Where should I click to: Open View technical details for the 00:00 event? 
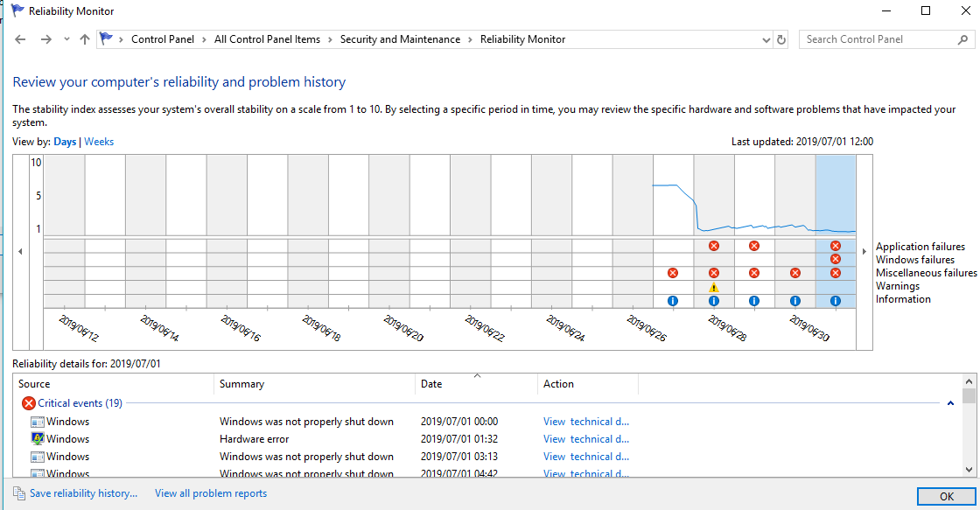(586, 422)
